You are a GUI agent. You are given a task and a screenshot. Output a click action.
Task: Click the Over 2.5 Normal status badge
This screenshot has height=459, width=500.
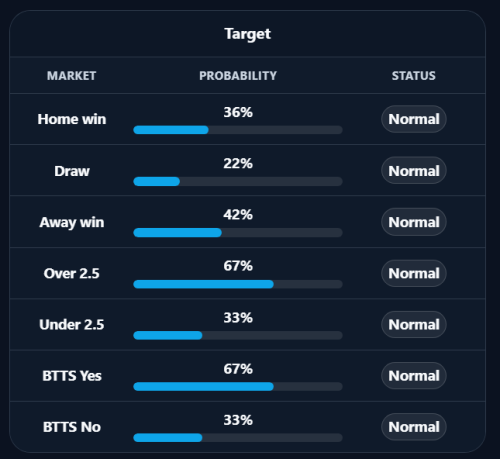coord(414,273)
